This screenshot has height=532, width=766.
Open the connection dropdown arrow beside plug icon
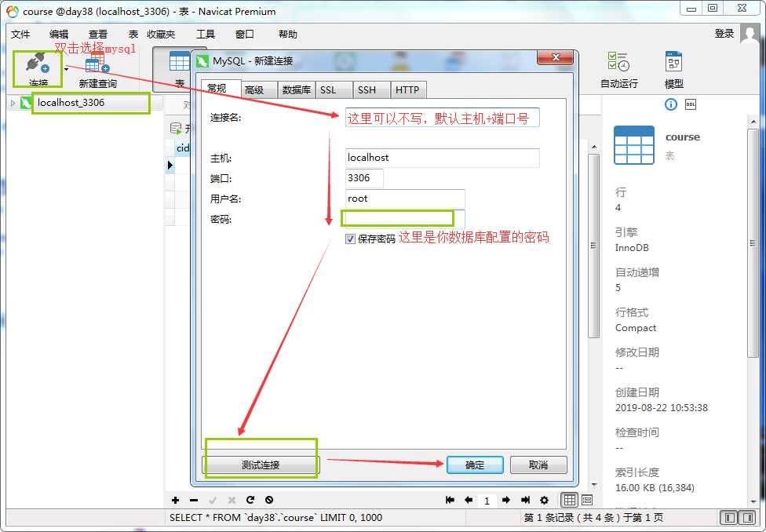[x=66, y=69]
